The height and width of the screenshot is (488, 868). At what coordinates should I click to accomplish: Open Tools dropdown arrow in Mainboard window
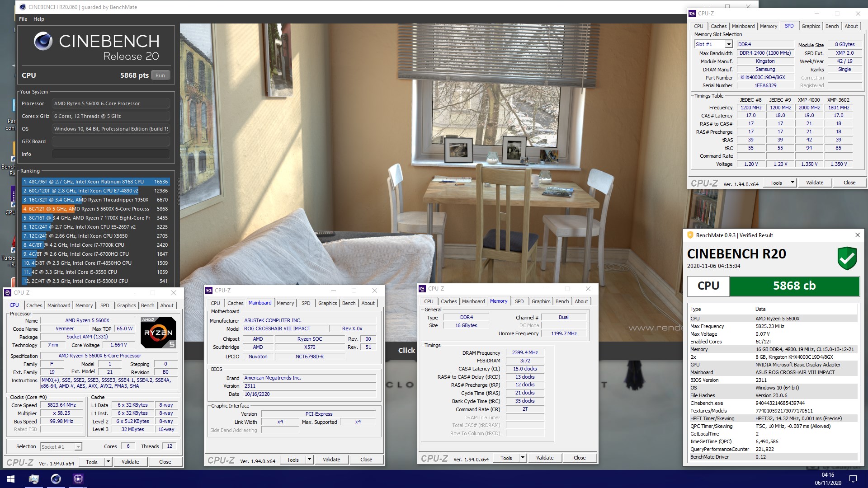[x=309, y=460]
